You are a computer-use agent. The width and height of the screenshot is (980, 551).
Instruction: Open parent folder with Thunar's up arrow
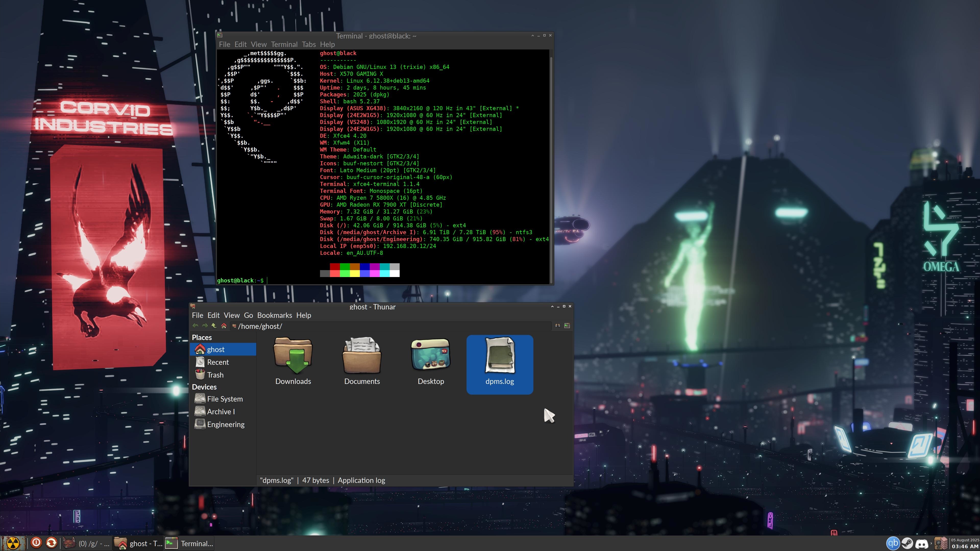(x=214, y=326)
